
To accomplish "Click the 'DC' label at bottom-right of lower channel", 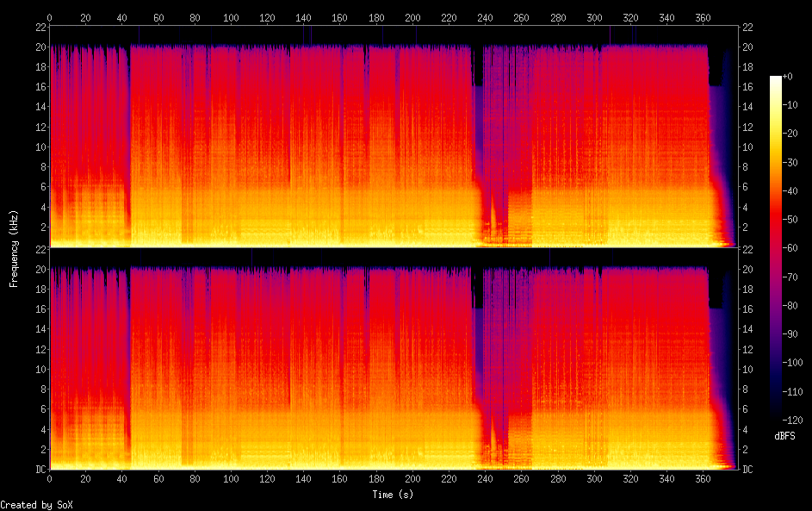I will coord(749,470).
